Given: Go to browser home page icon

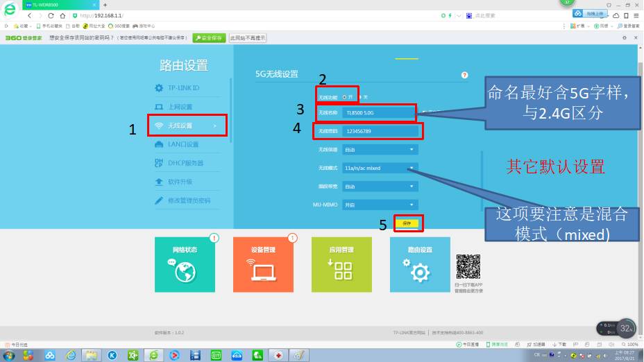Looking at the screenshot, I should pos(62,15).
